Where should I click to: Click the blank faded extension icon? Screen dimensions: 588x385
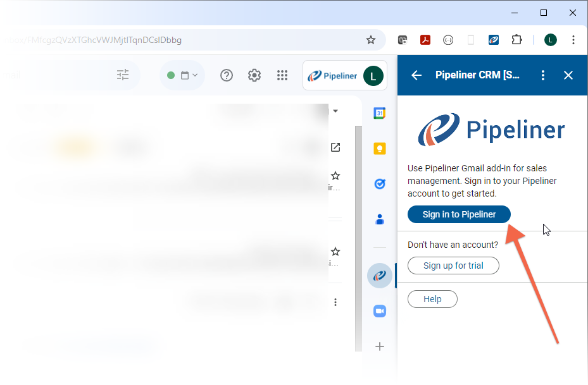click(x=471, y=40)
